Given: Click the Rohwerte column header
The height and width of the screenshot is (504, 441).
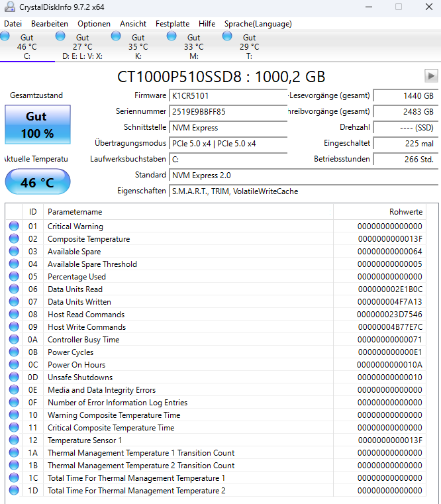Looking at the screenshot, I should (379, 212).
